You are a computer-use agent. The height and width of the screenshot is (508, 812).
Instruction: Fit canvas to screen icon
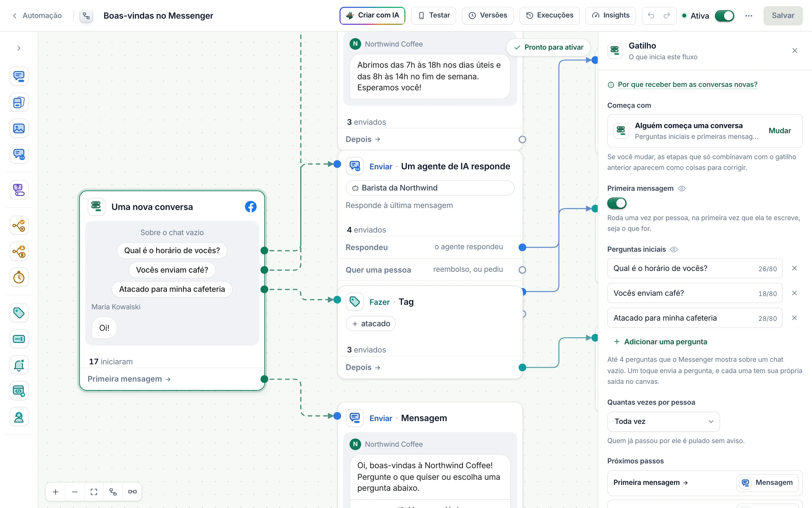(94, 492)
